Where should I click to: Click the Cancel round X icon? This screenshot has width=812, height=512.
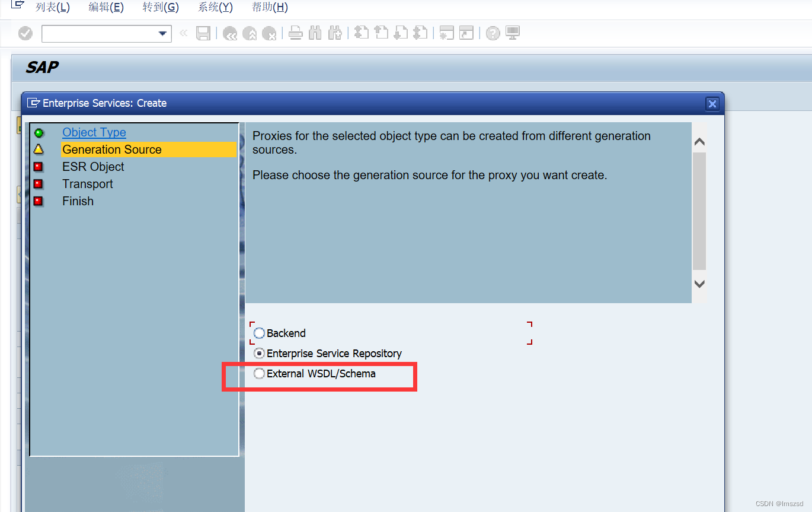tap(269, 34)
